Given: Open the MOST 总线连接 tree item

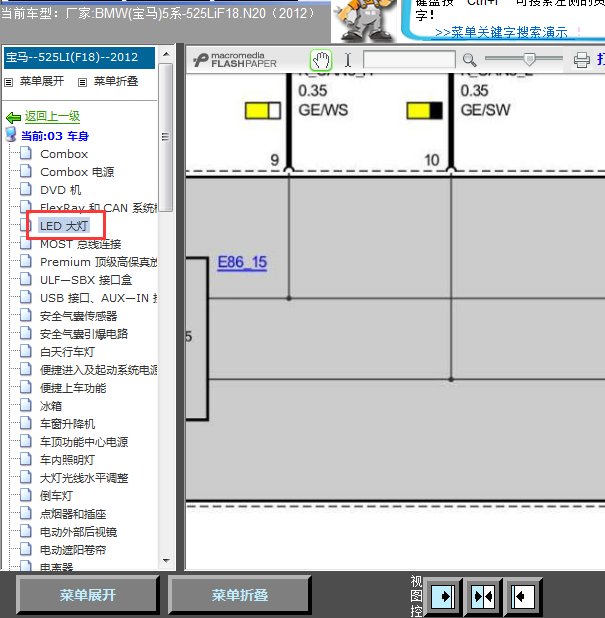Looking at the screenshot, I should coord(80,244).
